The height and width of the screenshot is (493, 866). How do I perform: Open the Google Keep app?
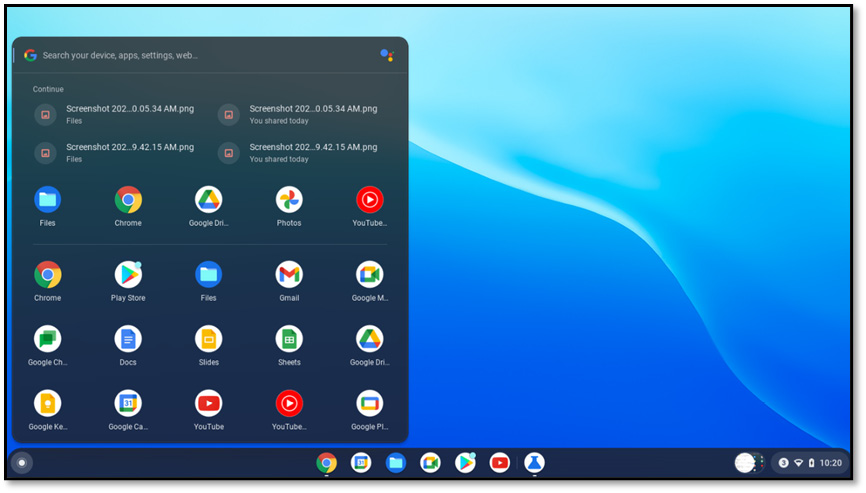click(47, 411)
